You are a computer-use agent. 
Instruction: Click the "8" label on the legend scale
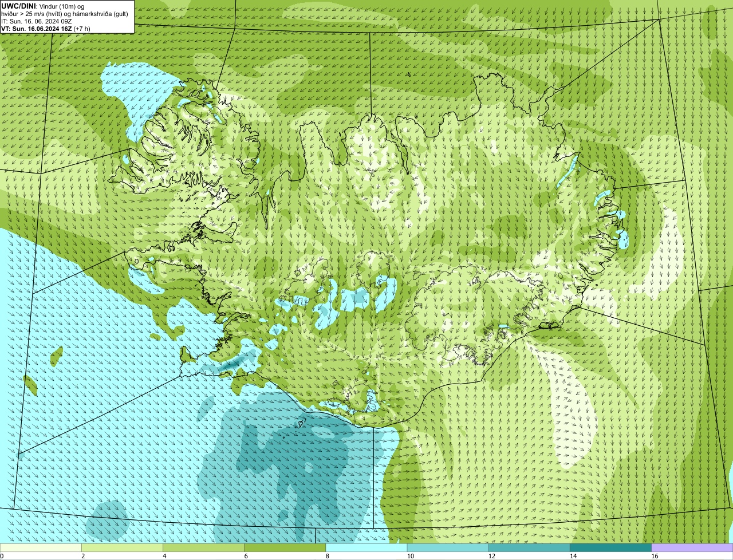[327, 556]
